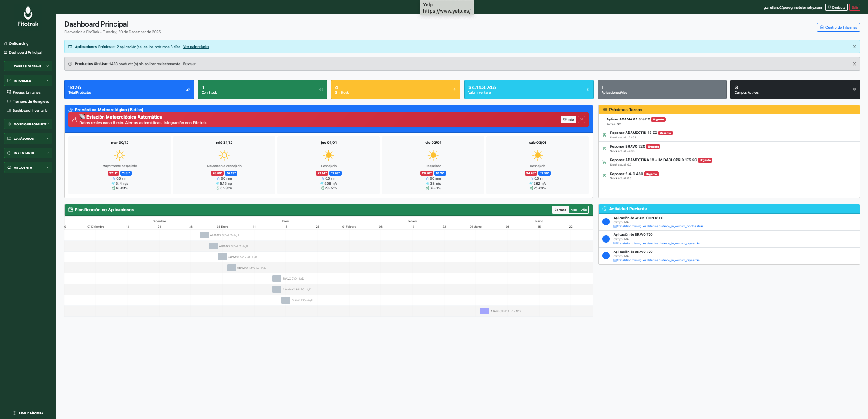
Task: Click the pill icon on Total Productos card
Action: click(x=188, y=90)
